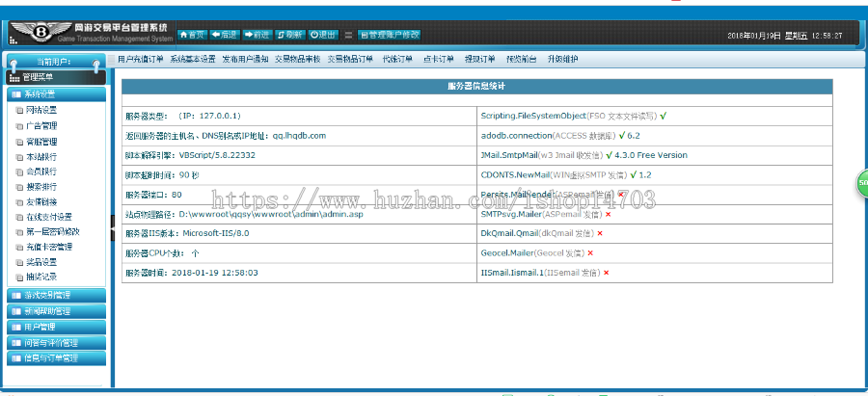The height and width of the screenshot is (396, 868).
Task: Select 广告管理 in the sidebar
Action: click(41, 125)
